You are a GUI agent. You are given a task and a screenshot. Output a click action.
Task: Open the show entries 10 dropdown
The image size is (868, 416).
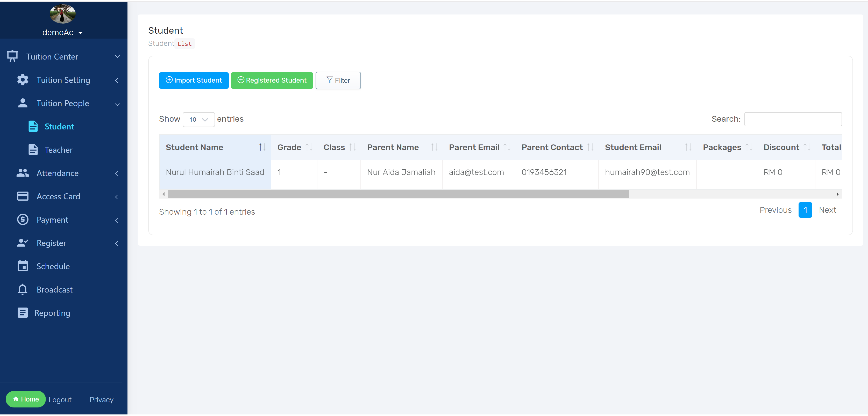198,119
